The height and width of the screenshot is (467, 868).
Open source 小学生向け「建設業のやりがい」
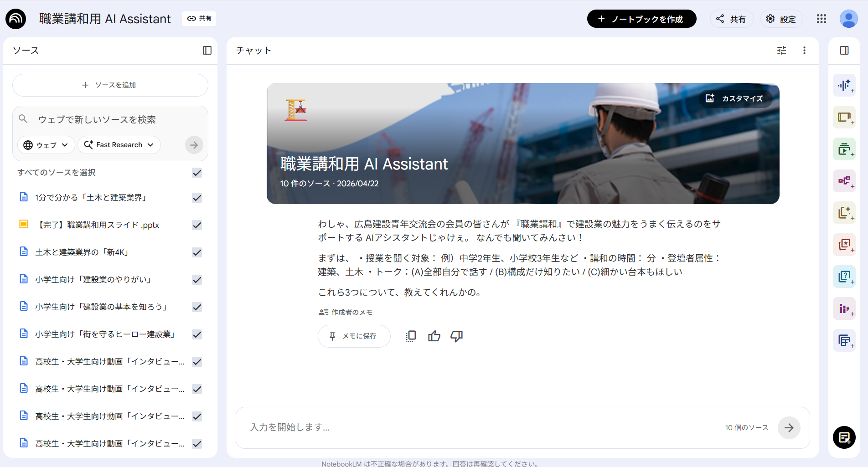pos(93,280)
